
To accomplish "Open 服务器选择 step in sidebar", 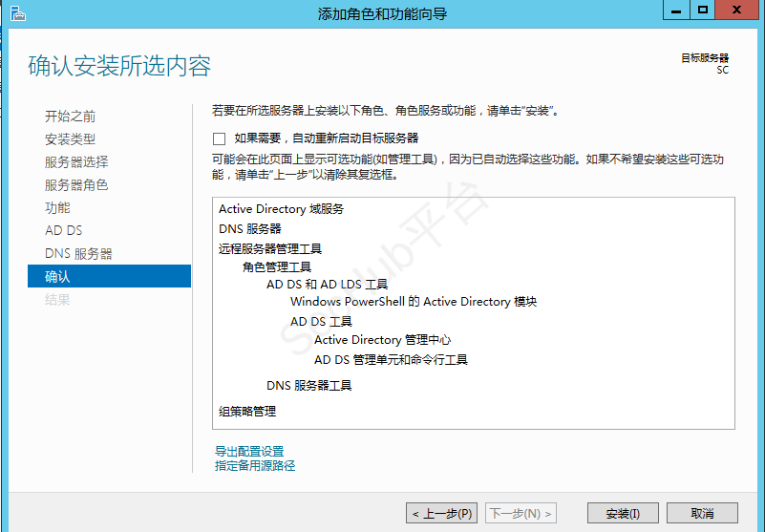I will tap(76, 162).
